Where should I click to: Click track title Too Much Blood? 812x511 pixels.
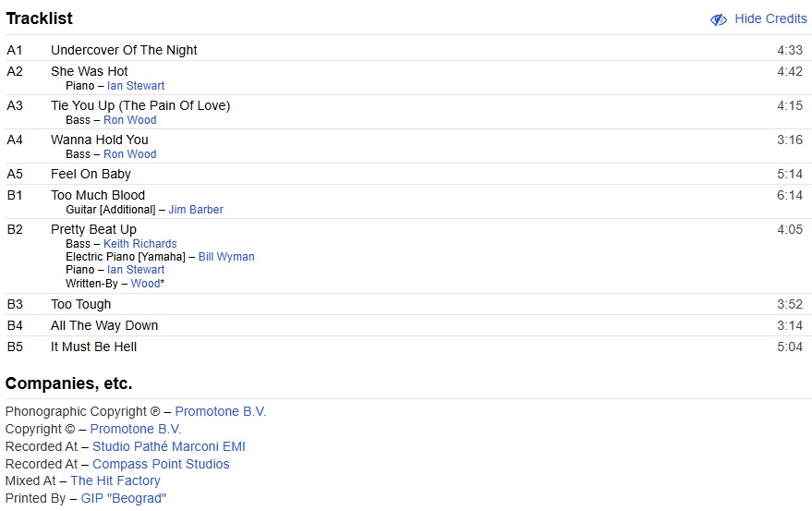point(98,196)
